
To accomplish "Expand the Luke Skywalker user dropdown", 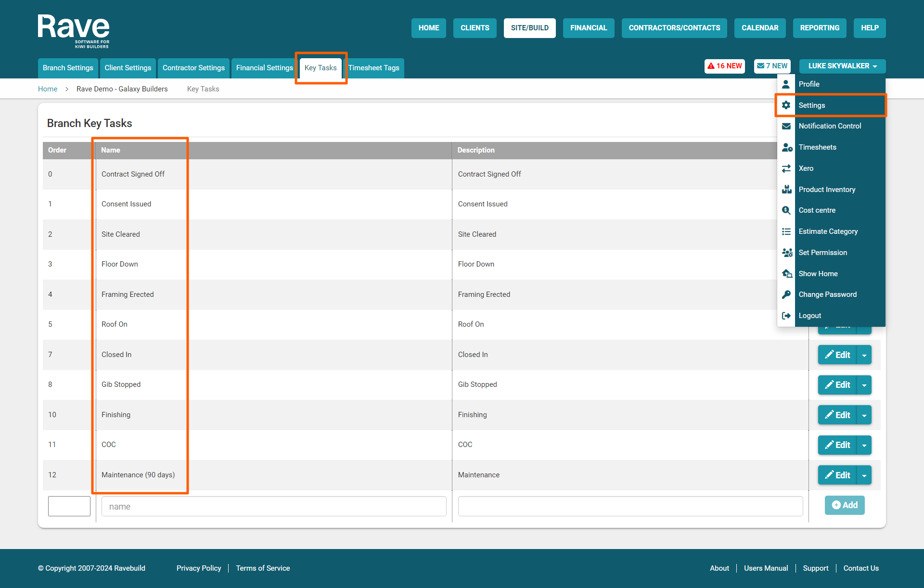I will click(x=842, y=66).
